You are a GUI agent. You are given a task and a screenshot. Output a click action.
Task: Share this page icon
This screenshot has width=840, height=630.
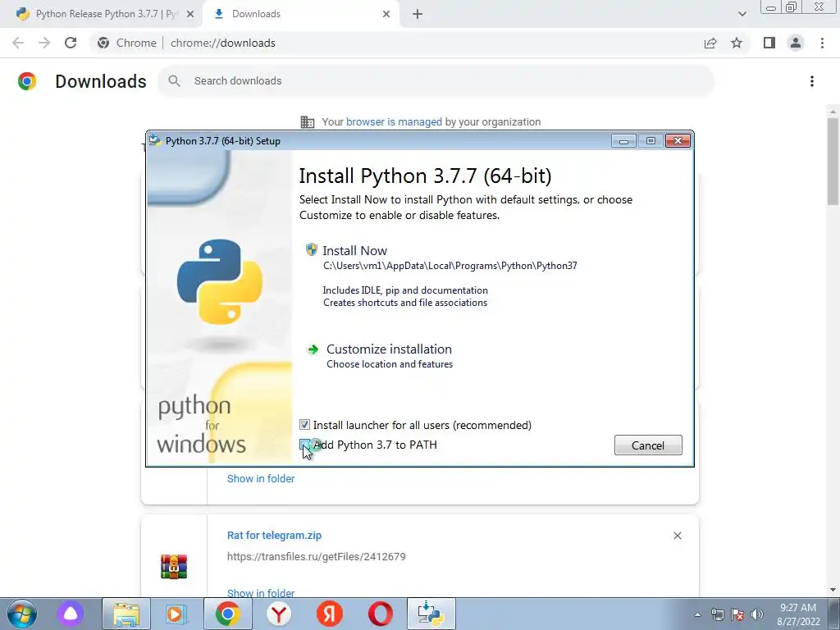point(710,43)
